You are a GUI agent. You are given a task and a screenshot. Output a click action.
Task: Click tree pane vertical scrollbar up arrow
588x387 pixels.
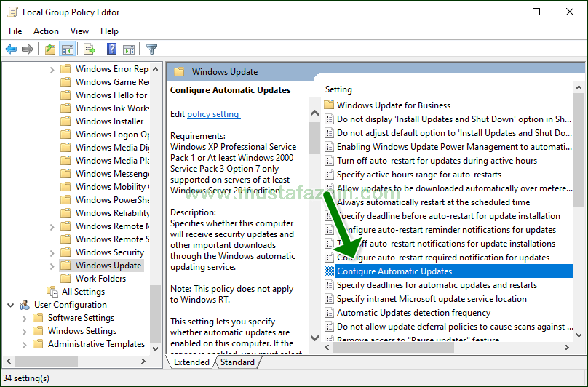coord(156,69)
